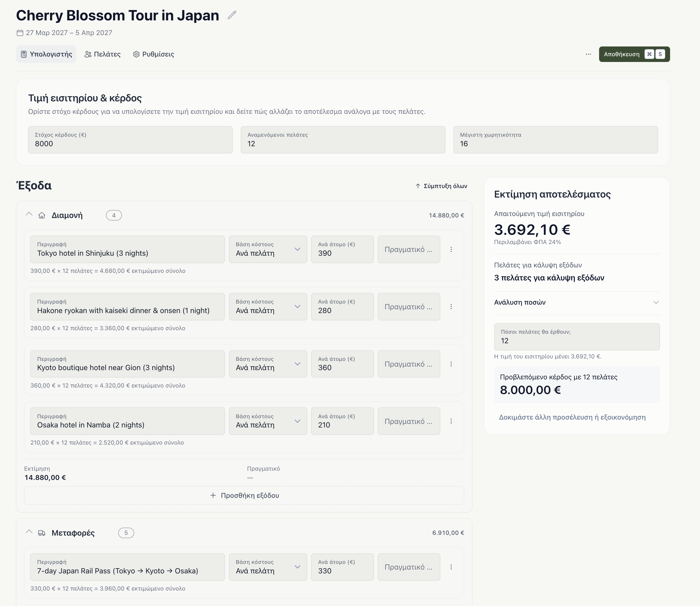
Task: Click the Στόχος κέρδους (€) field
Action: [x=130, y=140]
